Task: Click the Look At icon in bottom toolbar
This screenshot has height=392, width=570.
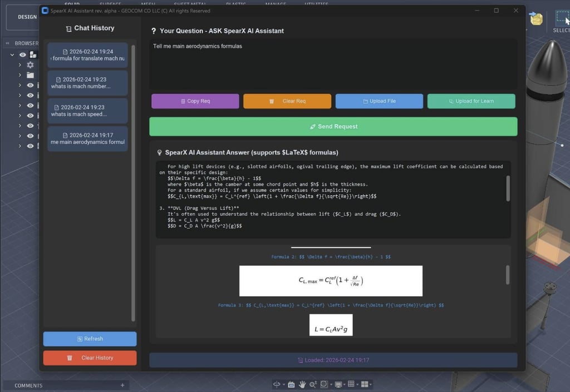Action: tap(291, 384)
